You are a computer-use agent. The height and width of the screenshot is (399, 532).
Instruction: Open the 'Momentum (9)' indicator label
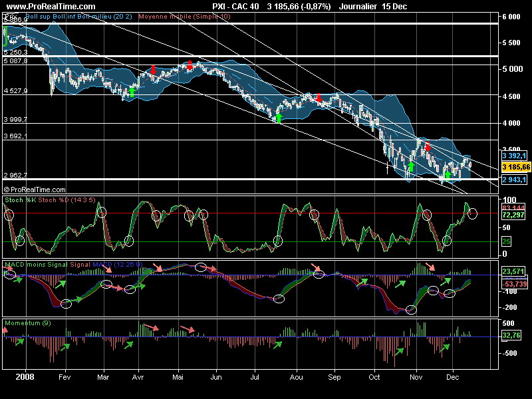pos(28,323)
